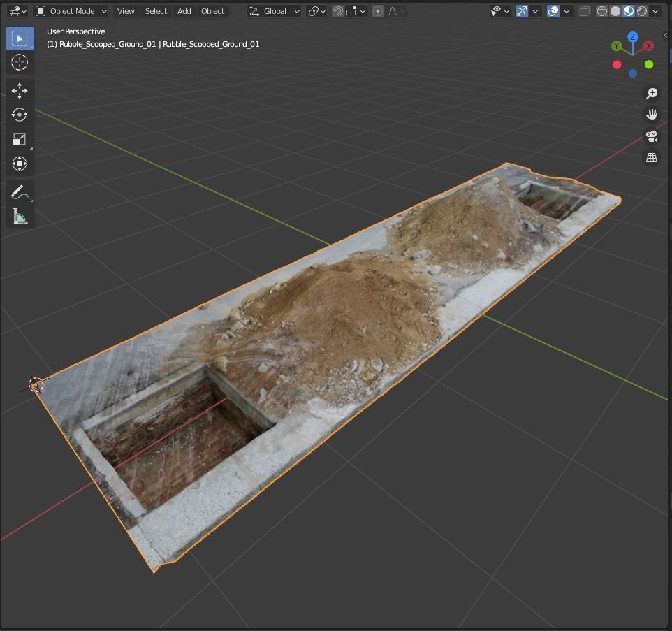Switch to rendered shading mode
Screen dimensions: 672x631
point(642,11)
